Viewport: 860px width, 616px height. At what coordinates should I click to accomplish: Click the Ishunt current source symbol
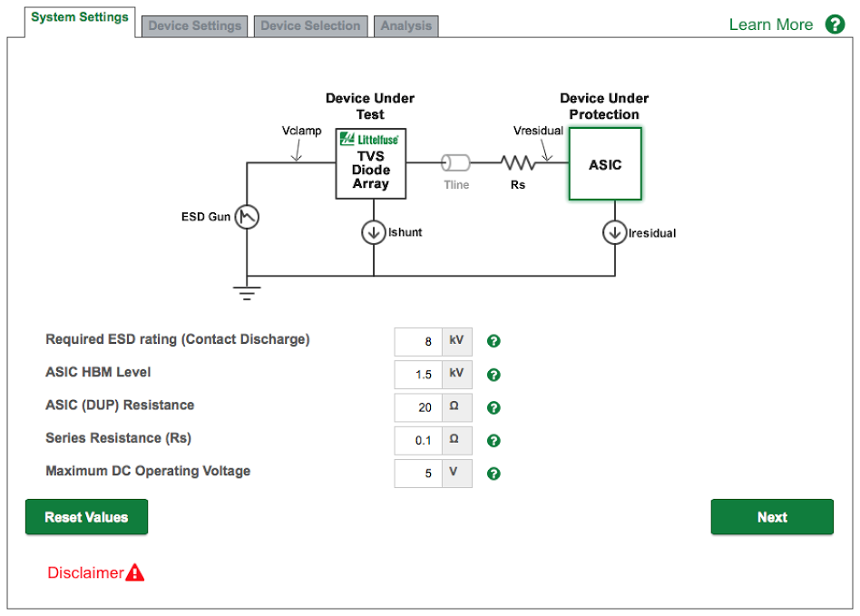373,233
